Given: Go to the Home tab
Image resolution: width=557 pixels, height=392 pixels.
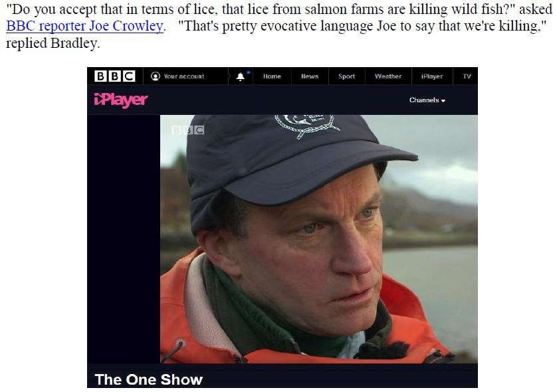Looking at the screenshot, I should [x=272, y=76].
